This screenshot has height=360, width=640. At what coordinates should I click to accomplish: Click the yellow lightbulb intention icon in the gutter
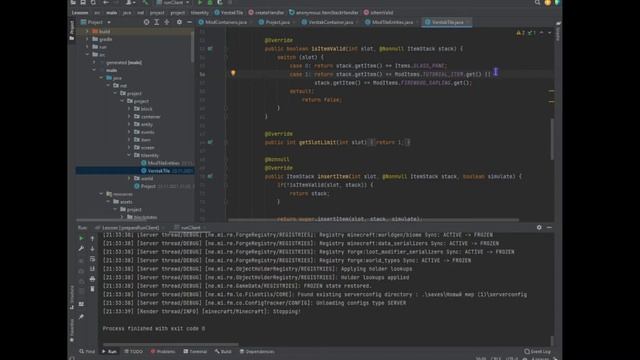[x=233, y=73]
